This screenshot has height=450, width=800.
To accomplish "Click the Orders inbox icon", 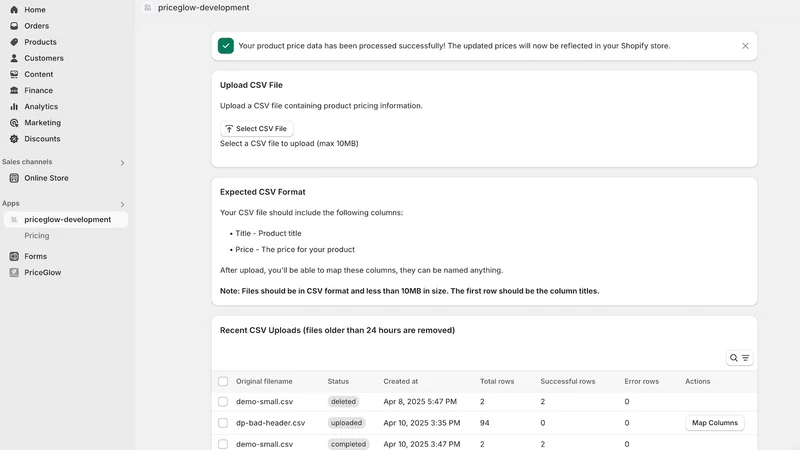I will (x=14, y=26).
